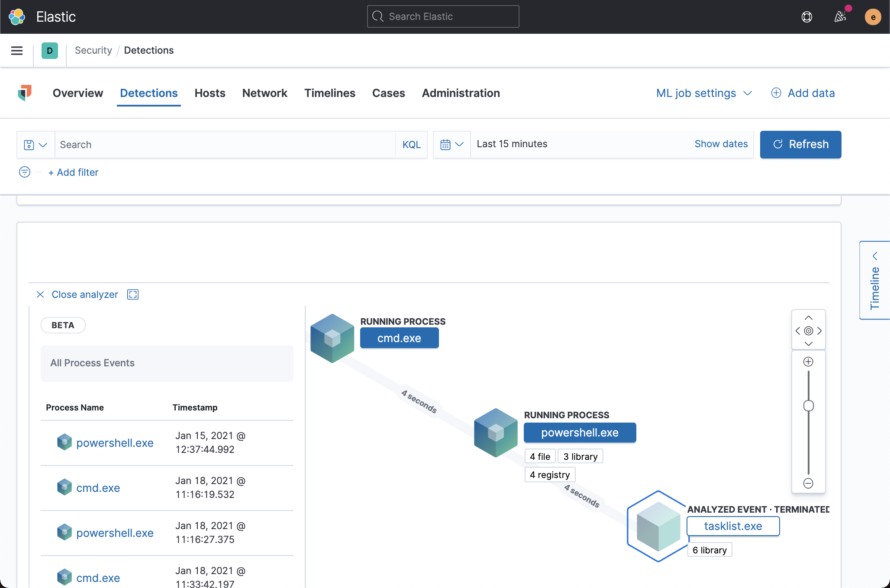The image size is (890, 588).
Task: Click the Security shield app icon
Action: (26, 93)
